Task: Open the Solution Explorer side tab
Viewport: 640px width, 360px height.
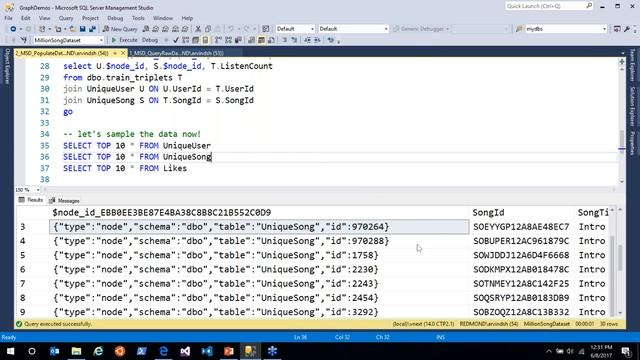Action: coord(632,106)
